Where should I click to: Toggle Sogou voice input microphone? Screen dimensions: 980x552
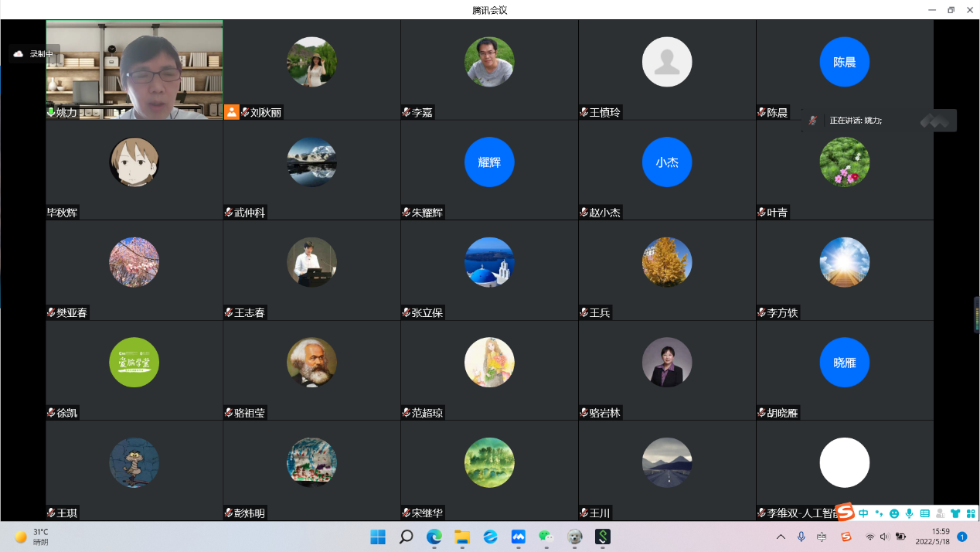coord(910,513)
